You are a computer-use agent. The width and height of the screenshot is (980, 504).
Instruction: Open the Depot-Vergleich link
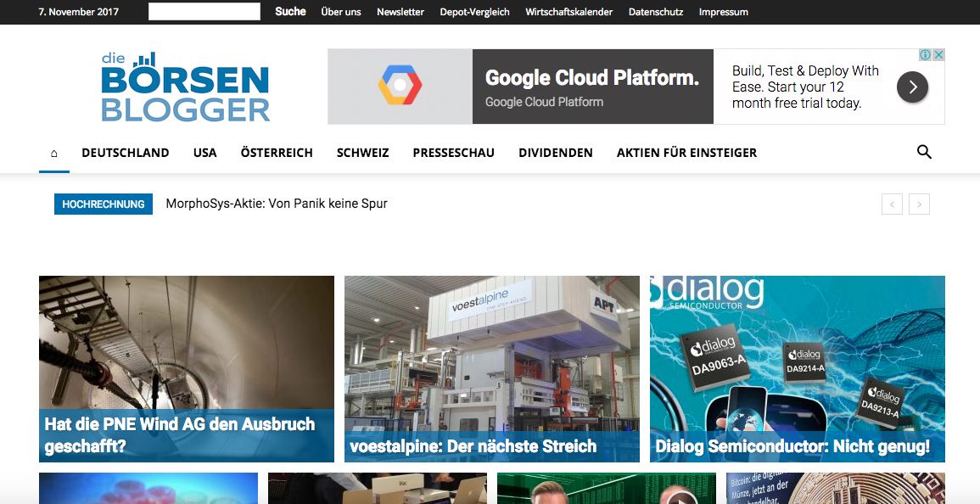pos(475,12)
